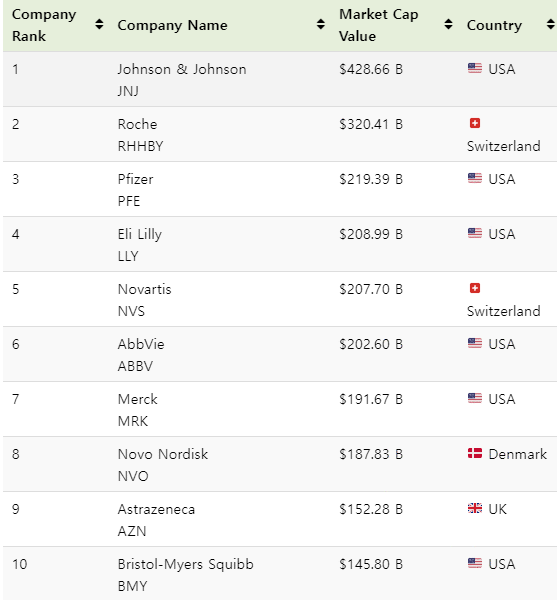Viewport: 557px width, 600px height.
Task: Sort by Market Cap Value arrows
Action: pos(448,24)
